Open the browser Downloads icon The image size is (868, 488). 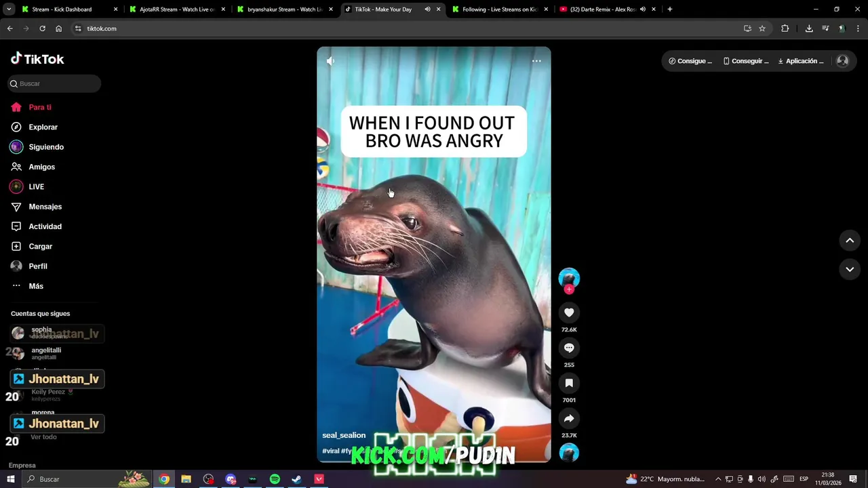click(809, 28)
